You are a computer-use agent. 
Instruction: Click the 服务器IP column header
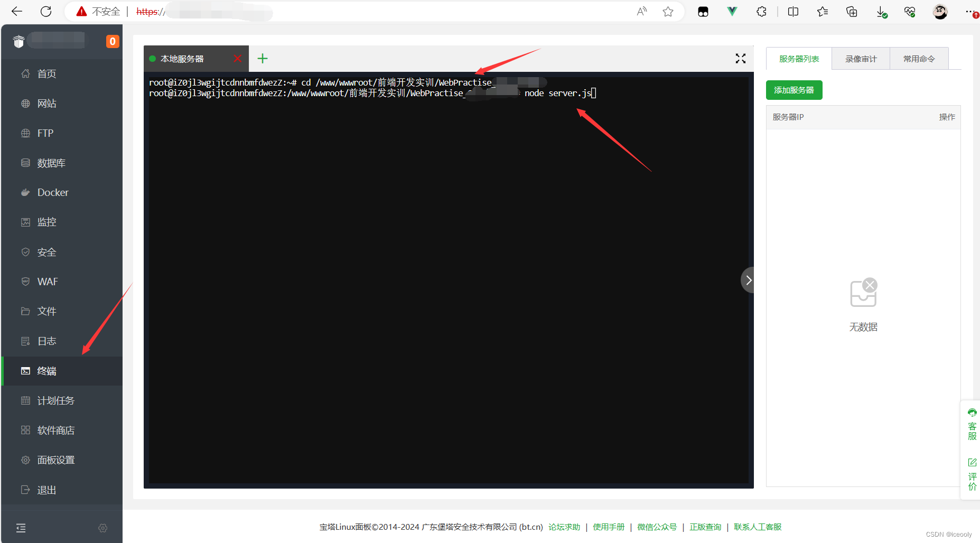788,117
